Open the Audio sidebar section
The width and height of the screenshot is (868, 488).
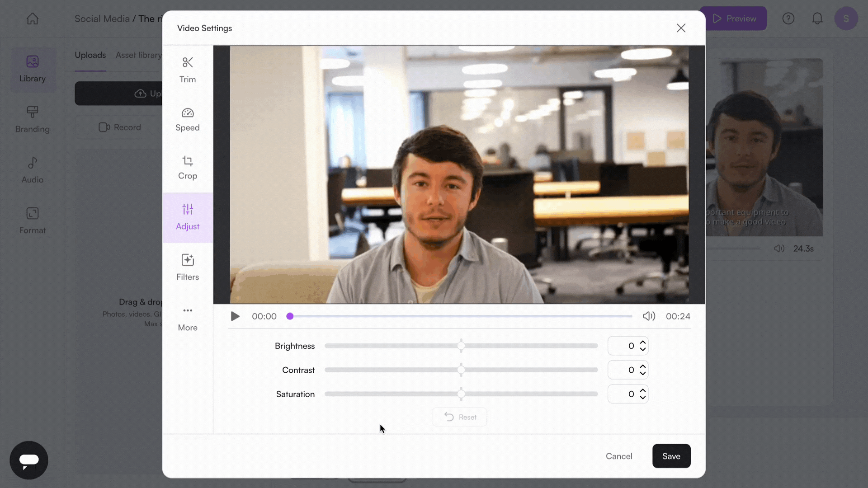coord(33,170)
